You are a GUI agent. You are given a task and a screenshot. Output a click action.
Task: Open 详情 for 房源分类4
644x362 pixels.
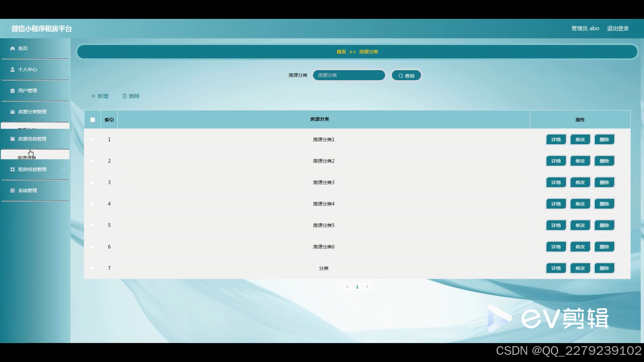point(556,203)
